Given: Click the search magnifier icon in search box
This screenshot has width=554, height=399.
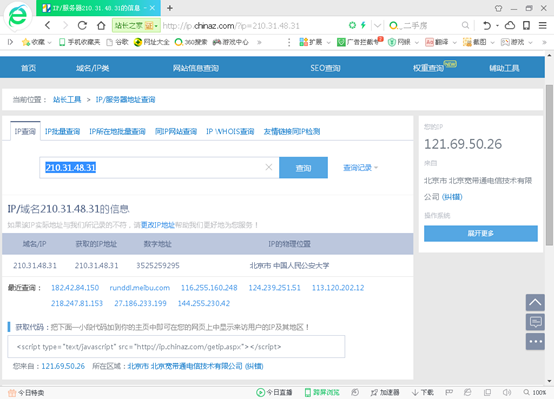Looking at the screenshot, I should coord(465,25).
